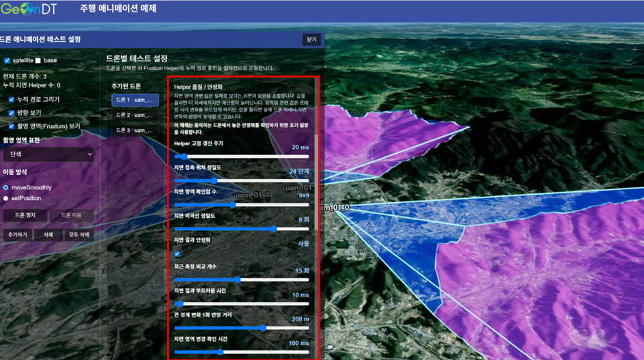Click the GeOnDT logo
Viewport: 644px width, 360px height.
click(x=28, y=9)
